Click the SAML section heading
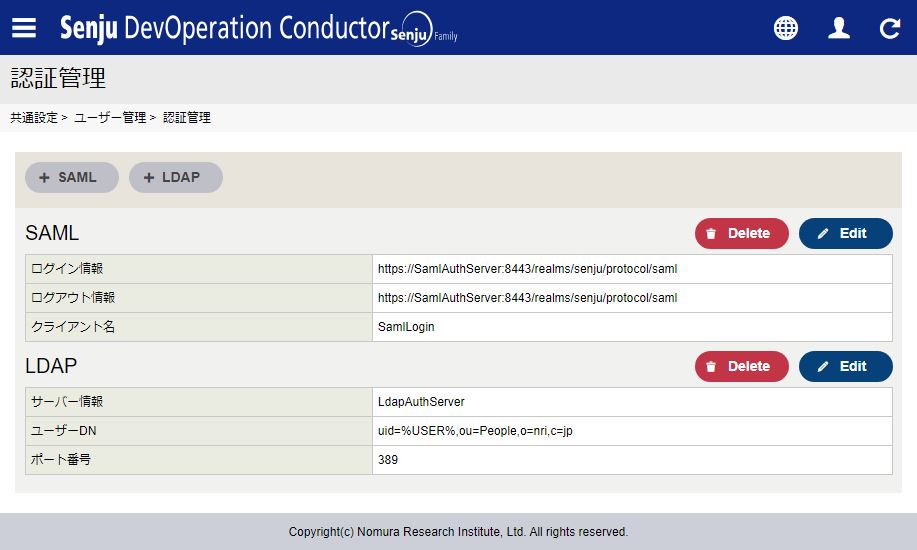This screenshot has height=550, width=917. click(52, 233)
